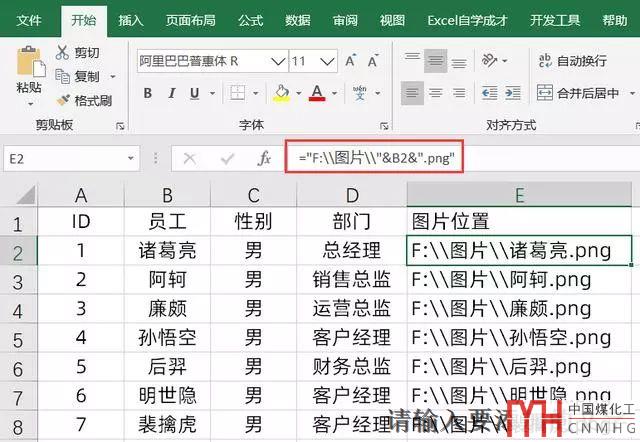
Task: Click the phonetic guide wén icon
Action: tap(360, 93)
